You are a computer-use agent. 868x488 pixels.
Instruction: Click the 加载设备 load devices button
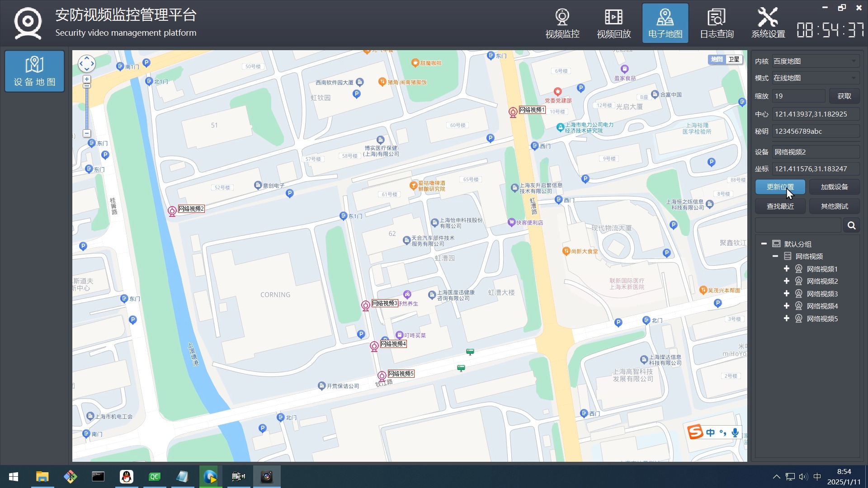point(834,187)
